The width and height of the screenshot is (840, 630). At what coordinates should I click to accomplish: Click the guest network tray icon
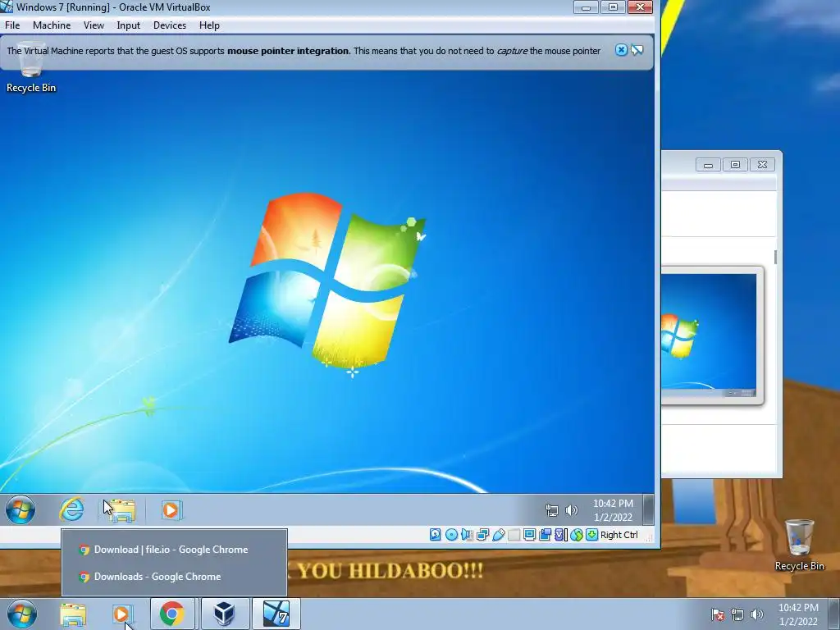pyautogui.click(x=551, y=510)
